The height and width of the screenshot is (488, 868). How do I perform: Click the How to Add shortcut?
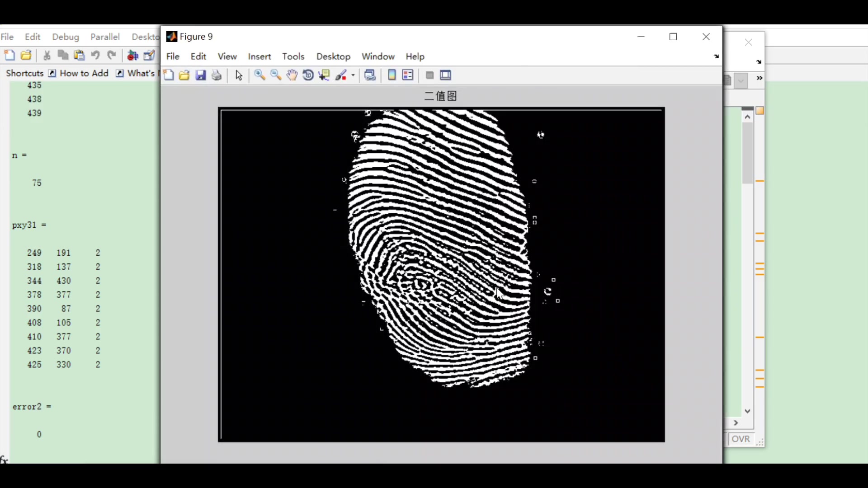[x=84, y=73]
